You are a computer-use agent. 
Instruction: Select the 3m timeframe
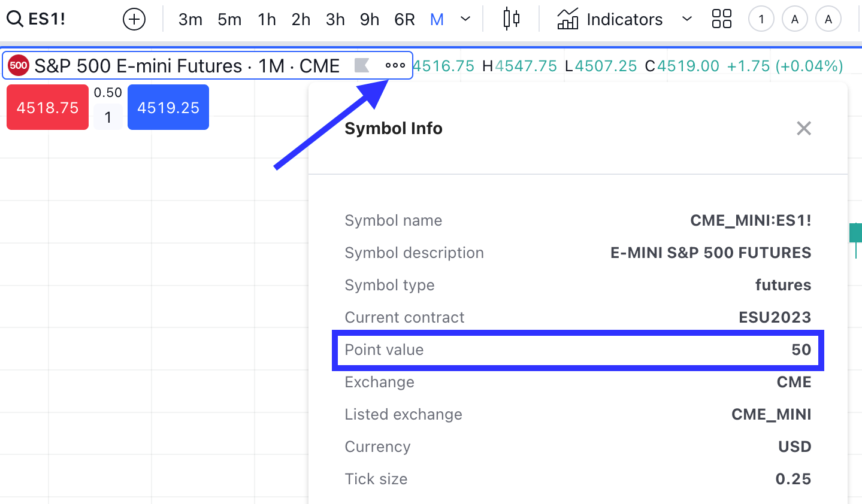tap(190, 20)
